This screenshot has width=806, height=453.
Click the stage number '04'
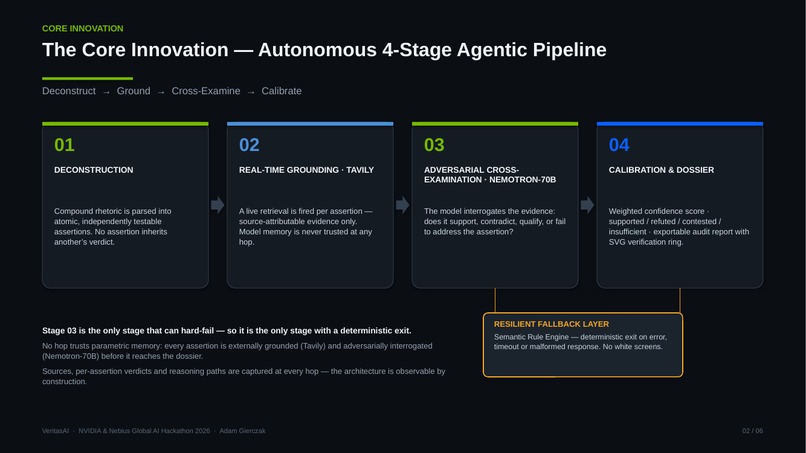point(619,145)
